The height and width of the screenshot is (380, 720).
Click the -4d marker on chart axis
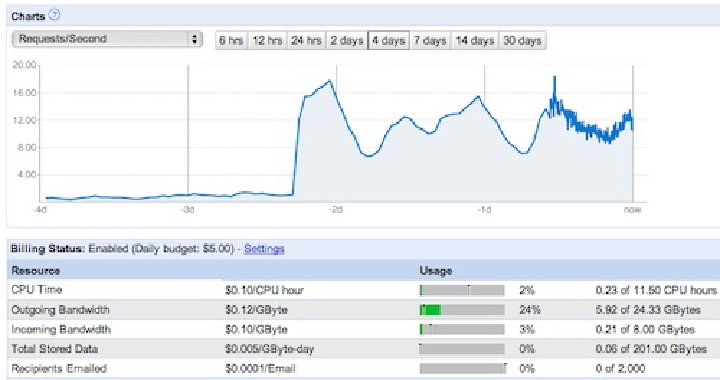[x=40, y=210]
